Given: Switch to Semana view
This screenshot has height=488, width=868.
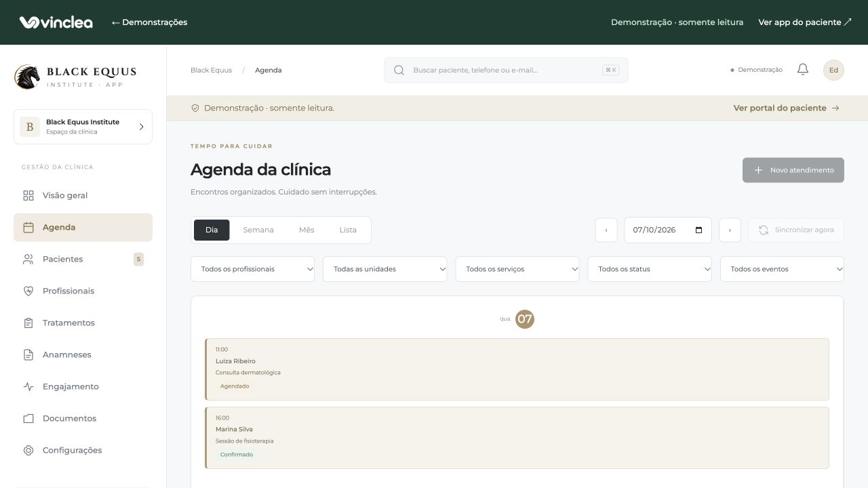Looking at the screenshot, I should tap(258, 230).
